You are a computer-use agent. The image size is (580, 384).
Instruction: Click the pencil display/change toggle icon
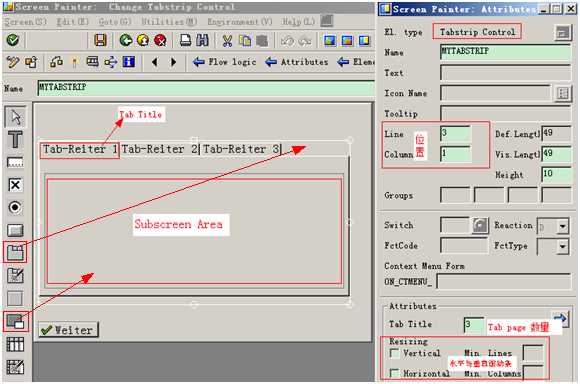point(13,62)
